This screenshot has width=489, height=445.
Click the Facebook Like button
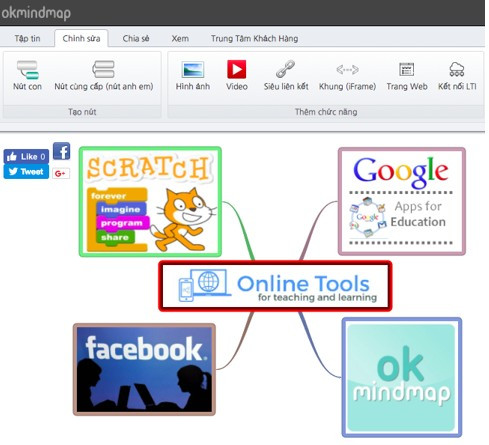[26, 156]
